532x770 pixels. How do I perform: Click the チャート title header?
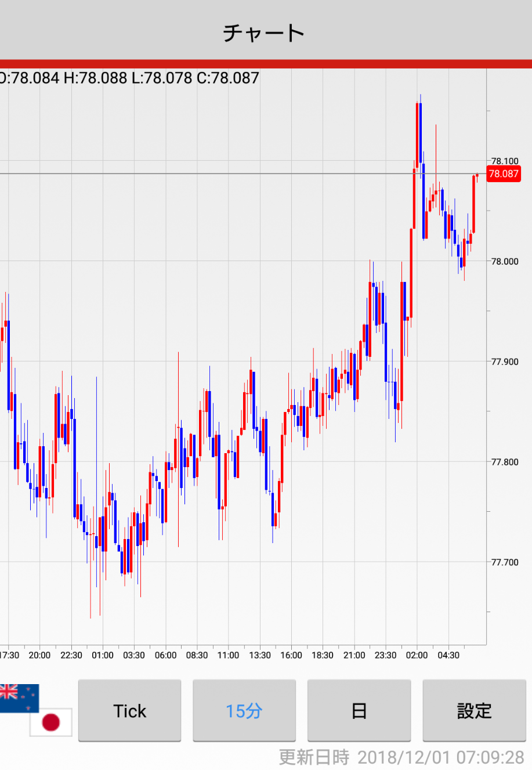point(265,32)
